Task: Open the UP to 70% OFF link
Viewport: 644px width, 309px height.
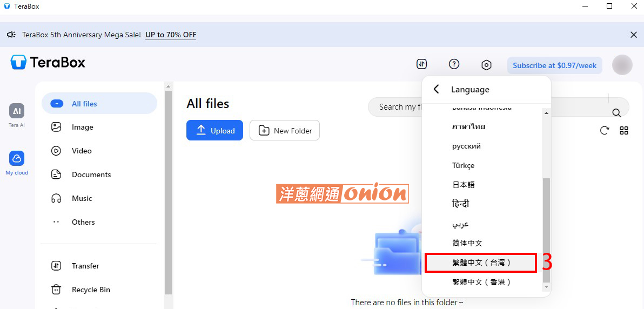Action: (x=171, y=35)
